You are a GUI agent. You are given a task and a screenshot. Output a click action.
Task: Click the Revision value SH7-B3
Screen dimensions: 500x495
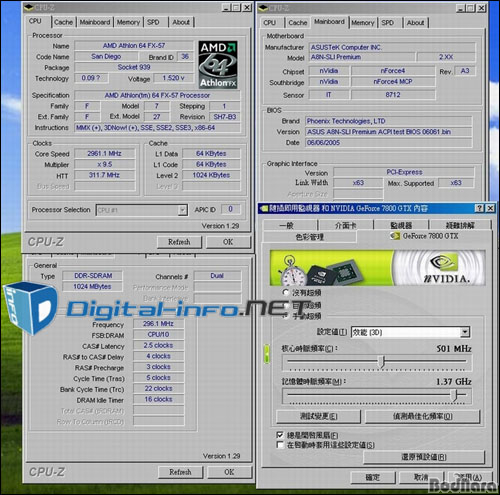click(225, 117)
